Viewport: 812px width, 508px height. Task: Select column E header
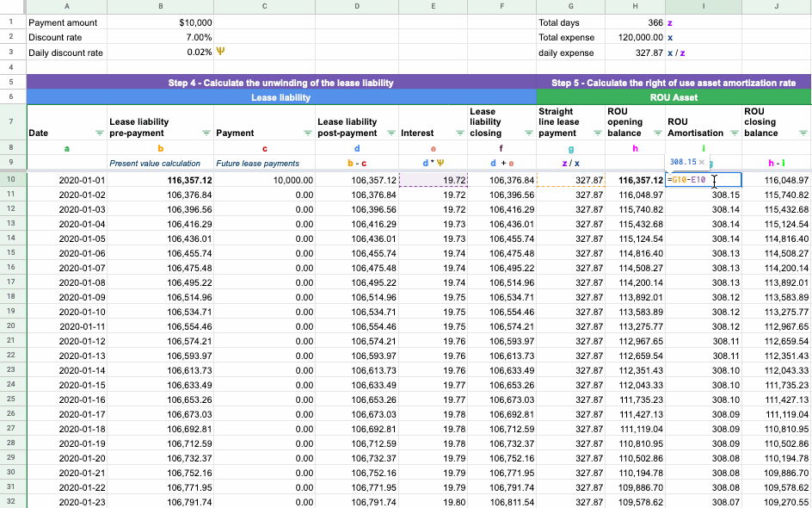point(433,7)
